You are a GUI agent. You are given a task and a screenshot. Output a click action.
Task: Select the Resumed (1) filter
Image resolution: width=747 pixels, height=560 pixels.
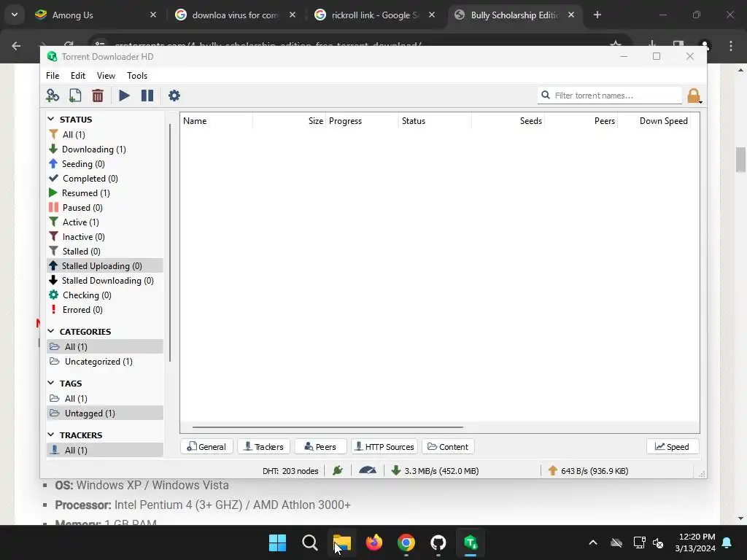pos(105,192)
